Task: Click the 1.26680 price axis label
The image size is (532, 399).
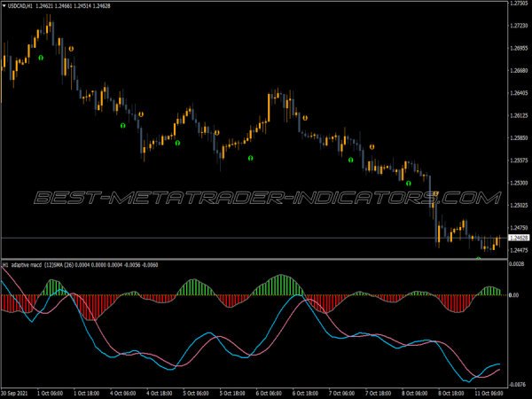Action: (519, 71)
